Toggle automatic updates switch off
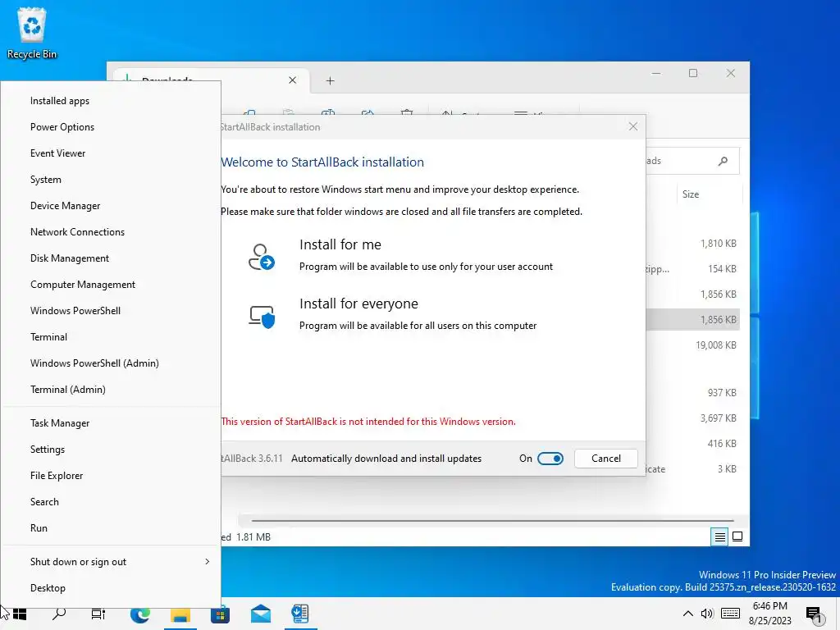The width and height of the screenshot is (840, 630). pos(550,459)
